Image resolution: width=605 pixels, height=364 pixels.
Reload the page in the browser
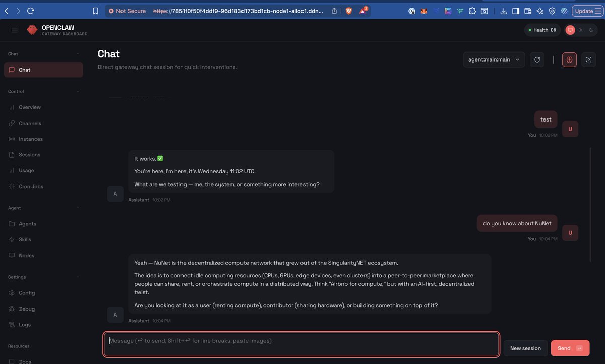coord(31,11)
